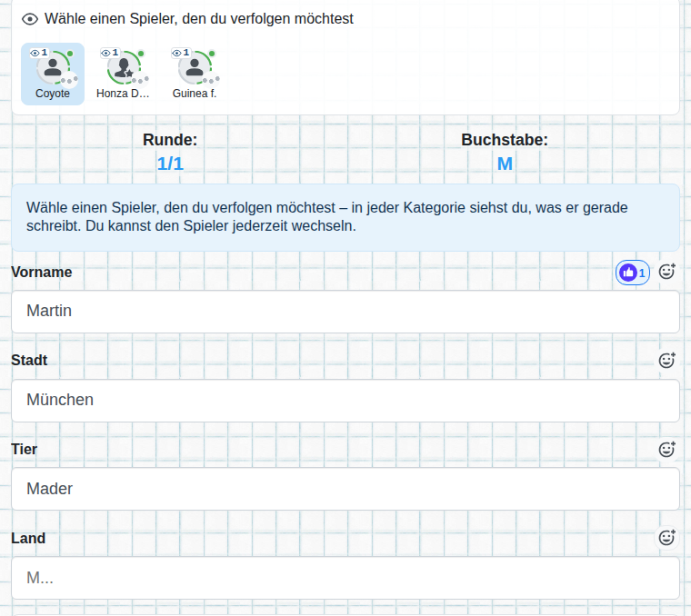Click the Buchstabe: label
Screen dimensions: 691x616
(x=505, y=140)
